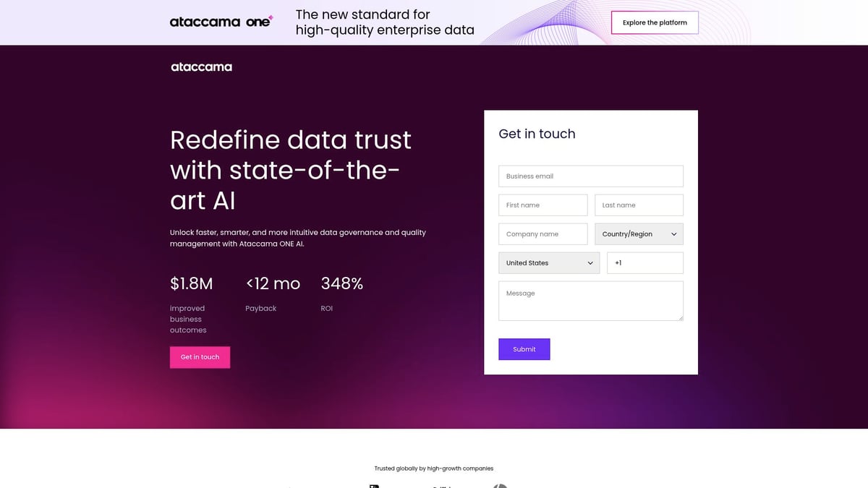Click the ataccama one logo in the top banner
The width and height of the screenshot is (868, 488).
point(221,22)
